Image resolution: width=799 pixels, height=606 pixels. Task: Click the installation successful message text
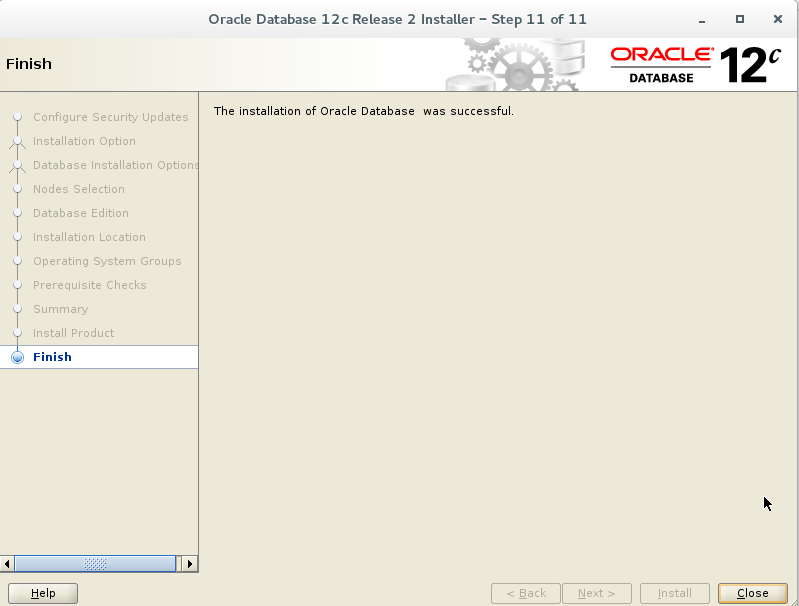point(364,111)
